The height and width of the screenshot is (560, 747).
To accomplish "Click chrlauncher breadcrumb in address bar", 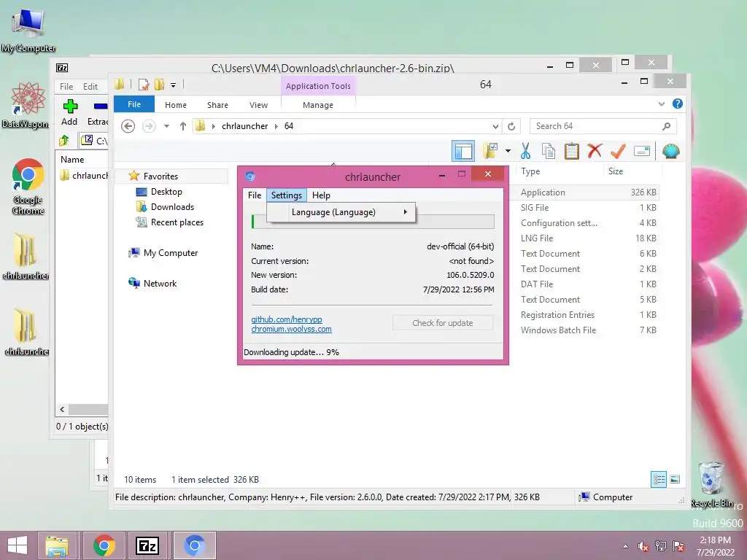I will [x=245, y=126].
